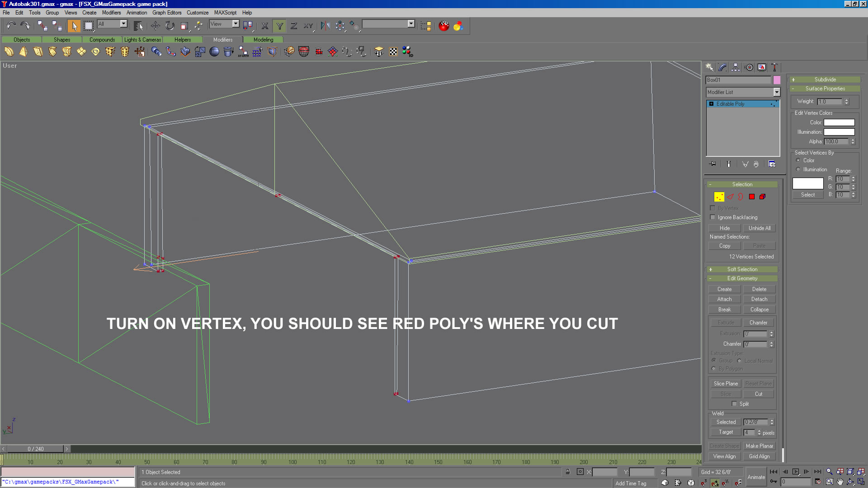The image size is (868, 488).
Task: Activate Polygon sub-object selection mode
Action: click(x=751, y=197)
